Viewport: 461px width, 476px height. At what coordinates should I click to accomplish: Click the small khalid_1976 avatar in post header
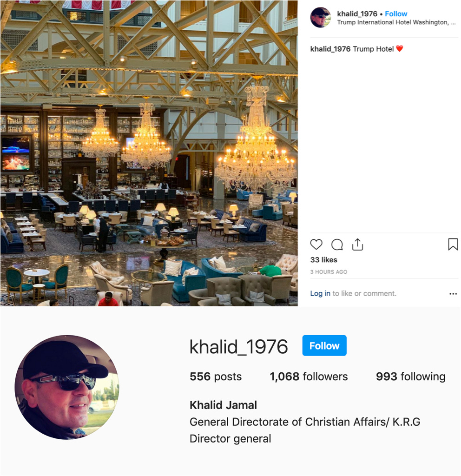tap(321, 17)
